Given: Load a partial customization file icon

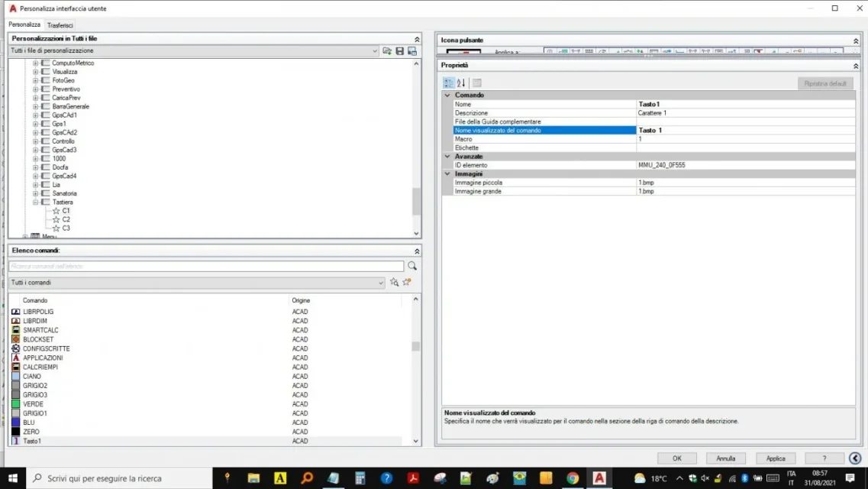Looking at the screenshot, I should click(x=387, y=51).
